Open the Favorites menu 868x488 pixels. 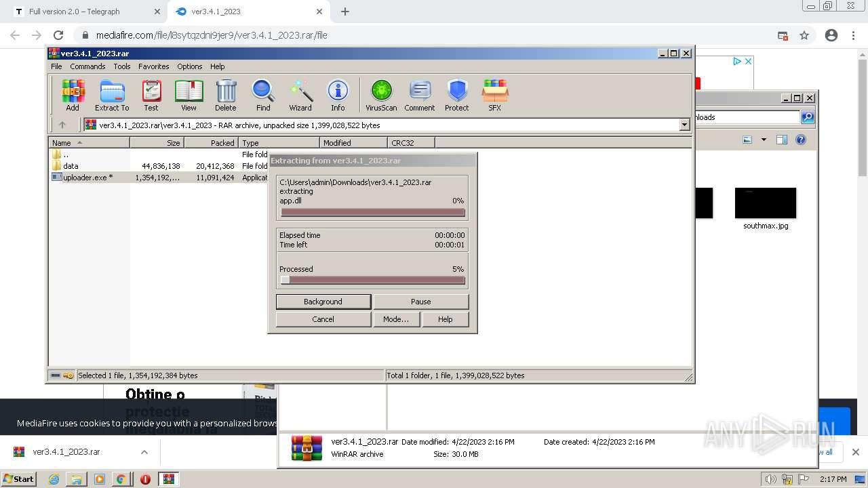[154, 66]
